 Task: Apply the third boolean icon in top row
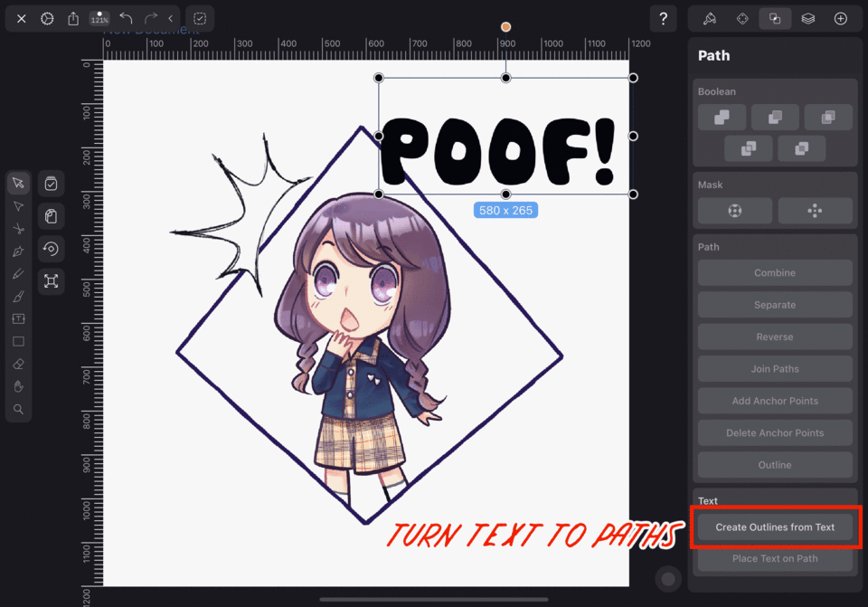point(828,118)
